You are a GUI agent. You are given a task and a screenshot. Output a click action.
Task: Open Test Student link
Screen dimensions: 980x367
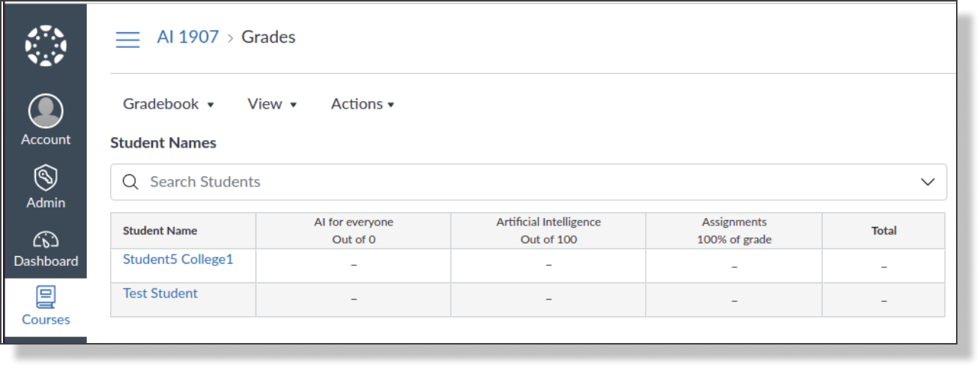coord(160,293)
